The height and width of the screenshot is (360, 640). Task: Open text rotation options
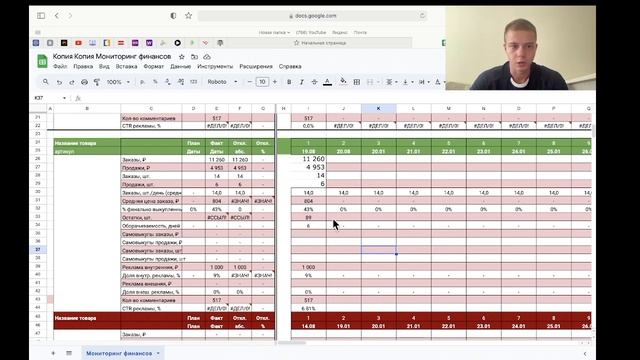(439, 82)
